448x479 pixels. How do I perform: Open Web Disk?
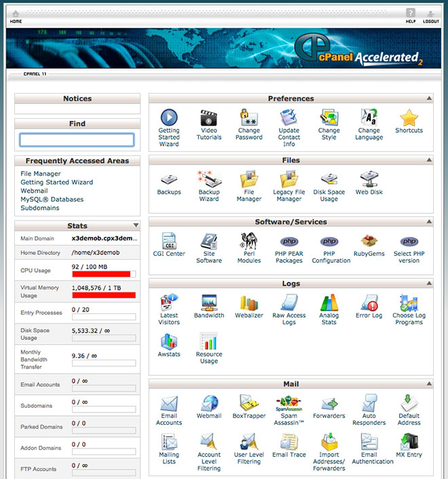pos(369,179)
